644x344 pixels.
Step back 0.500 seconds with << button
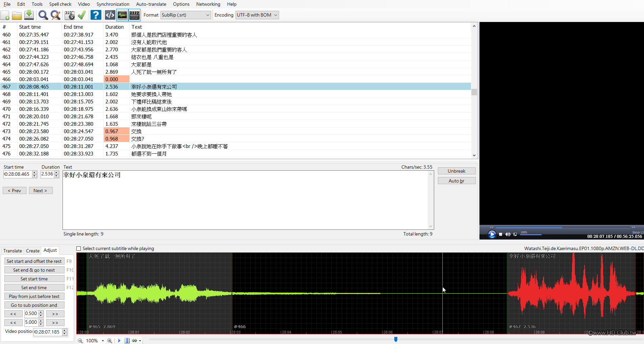click(x=14, y=314)
